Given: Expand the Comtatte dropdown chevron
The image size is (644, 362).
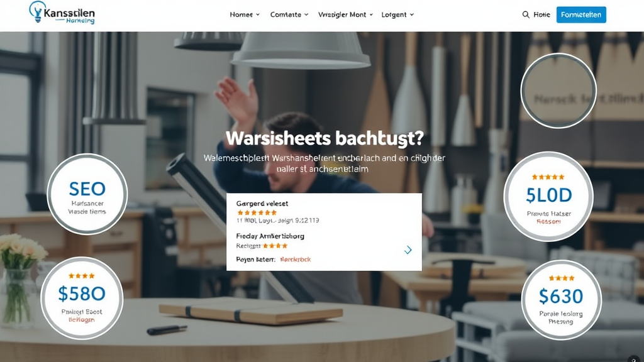Looking at the screenshot, I should [306, 15].
